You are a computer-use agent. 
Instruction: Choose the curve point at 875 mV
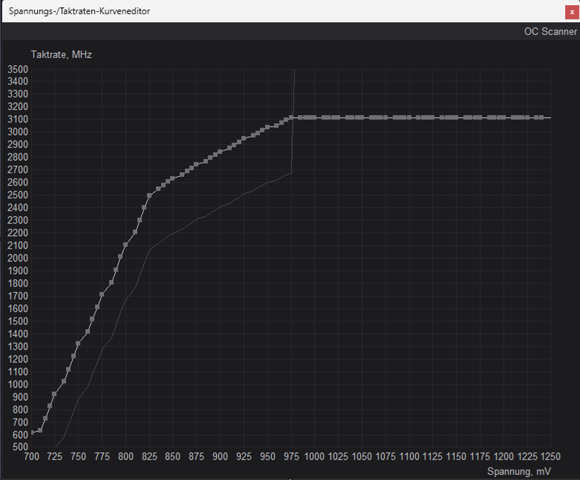196,165
